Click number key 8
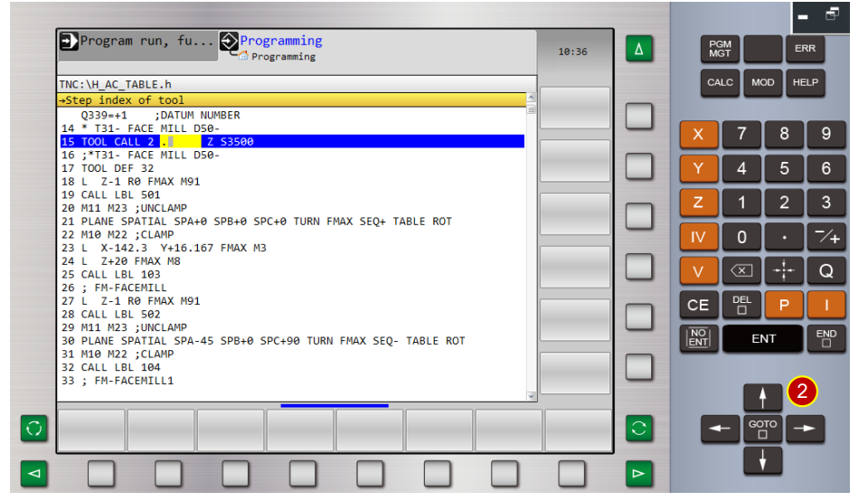The width and height of the screenshot is (868, 501). (784, 134)
